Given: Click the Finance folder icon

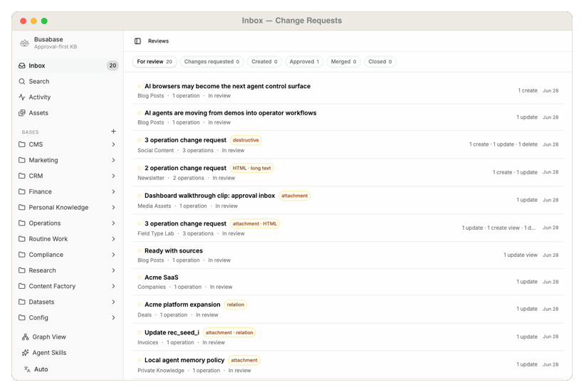Looking at the screenshot, I should click(x=22, y=191).
